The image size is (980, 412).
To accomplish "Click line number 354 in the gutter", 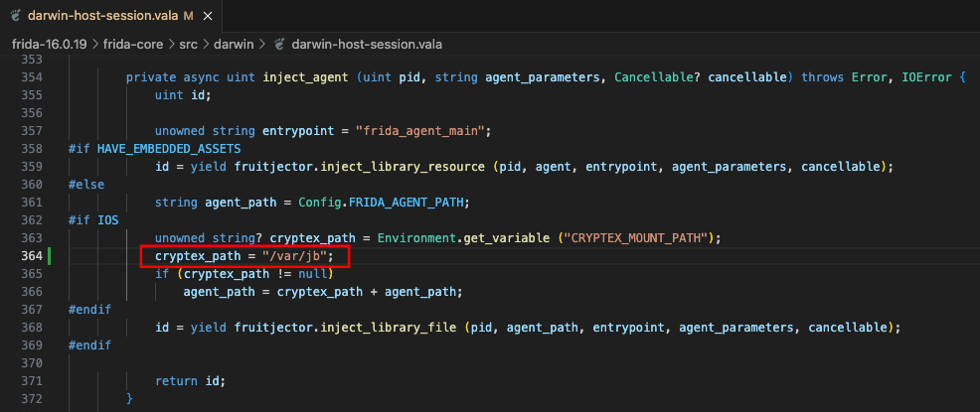I will point(31,77).
